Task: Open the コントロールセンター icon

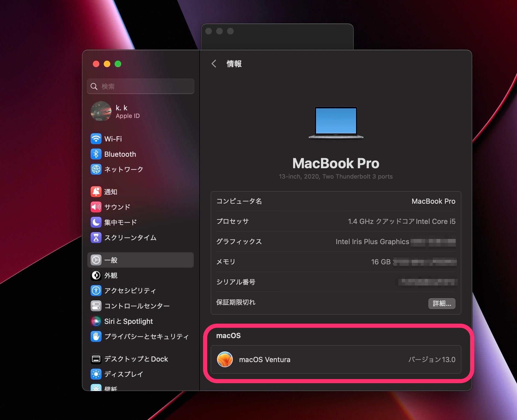Action: 96,306
